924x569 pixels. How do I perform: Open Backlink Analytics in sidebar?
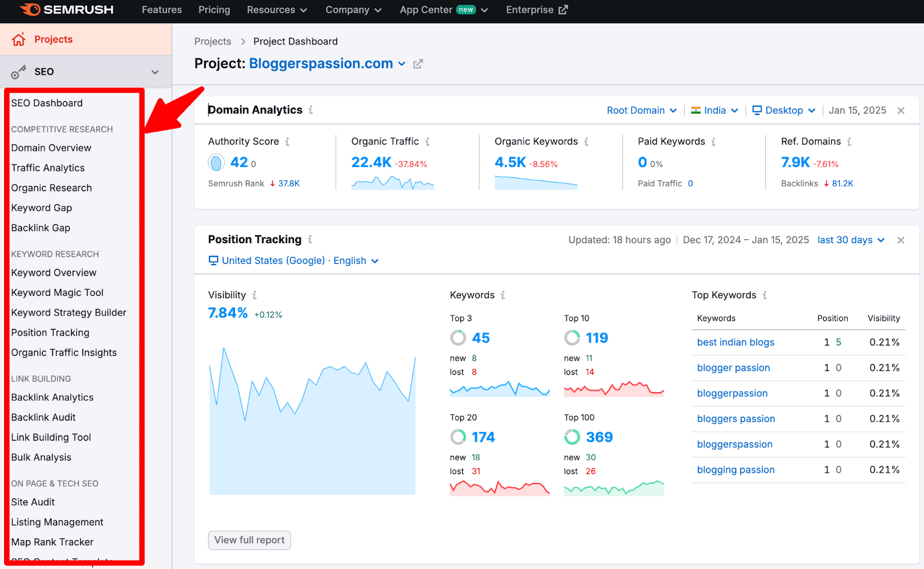coord(52,397)
